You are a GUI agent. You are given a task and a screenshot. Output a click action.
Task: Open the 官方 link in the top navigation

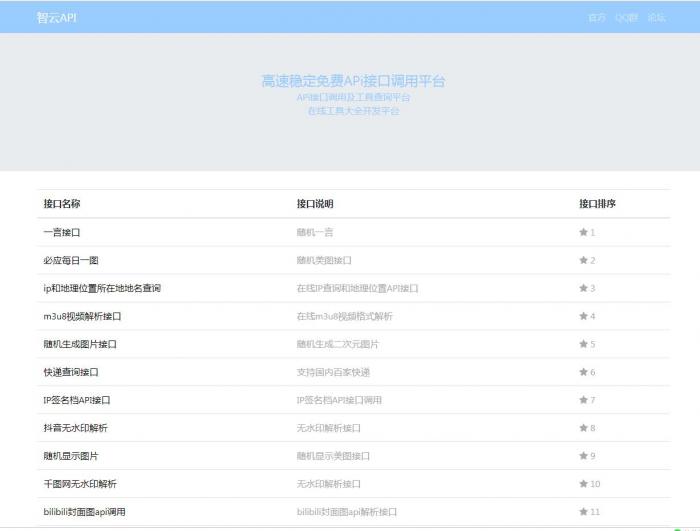point(597,17)
